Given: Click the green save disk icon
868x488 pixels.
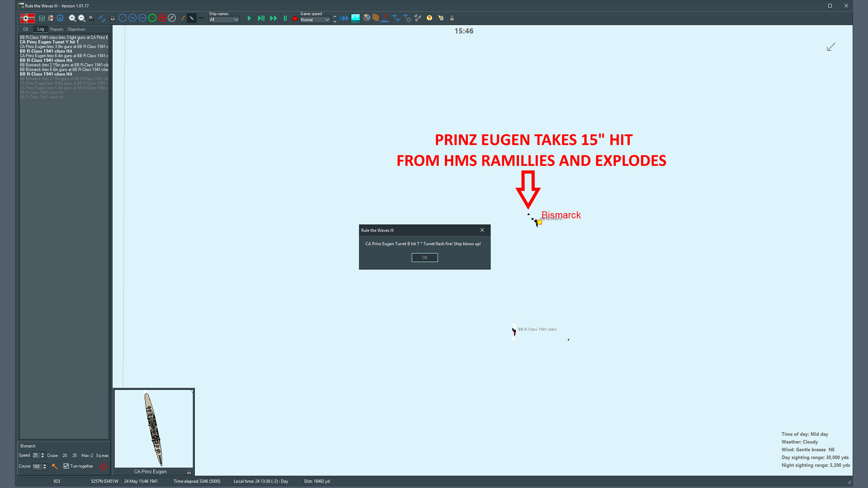Looking at the screenshot, I should [x=42, y=19].
